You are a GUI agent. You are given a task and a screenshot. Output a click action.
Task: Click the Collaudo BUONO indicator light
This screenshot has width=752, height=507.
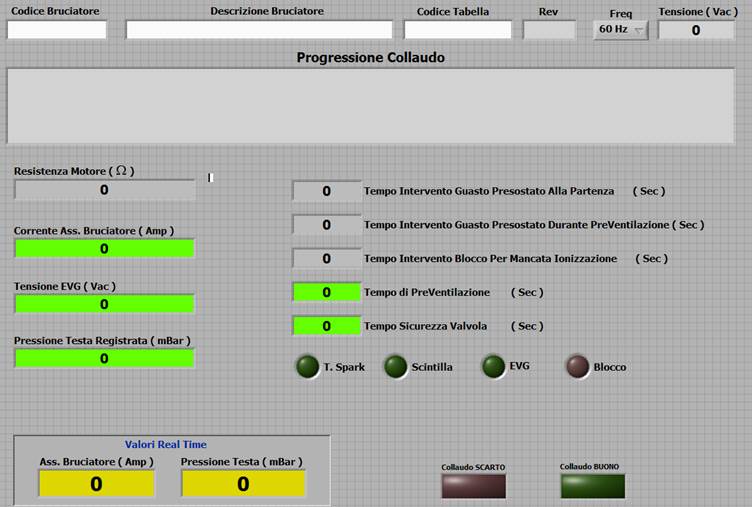click(x=592, y=486)
